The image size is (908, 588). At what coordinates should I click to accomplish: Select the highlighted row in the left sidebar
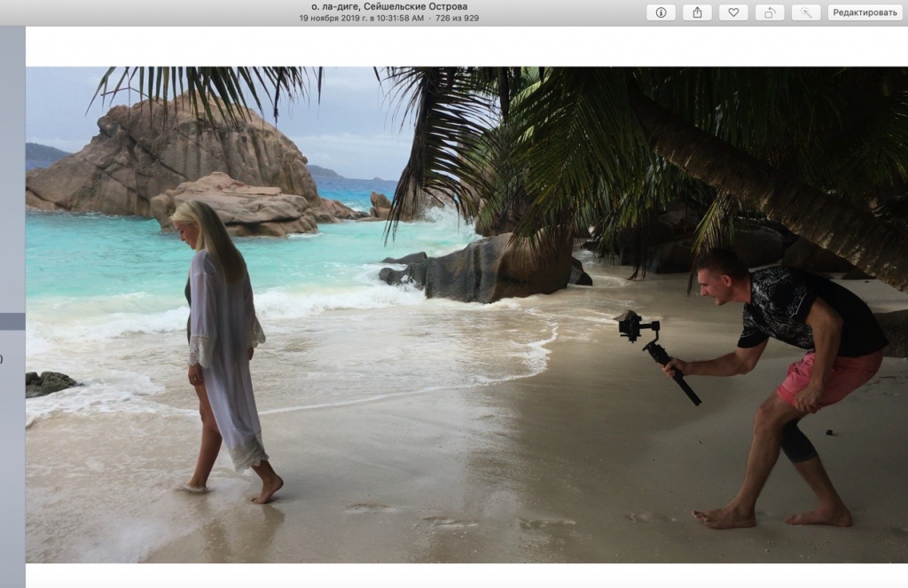click(x=12, y=321)
